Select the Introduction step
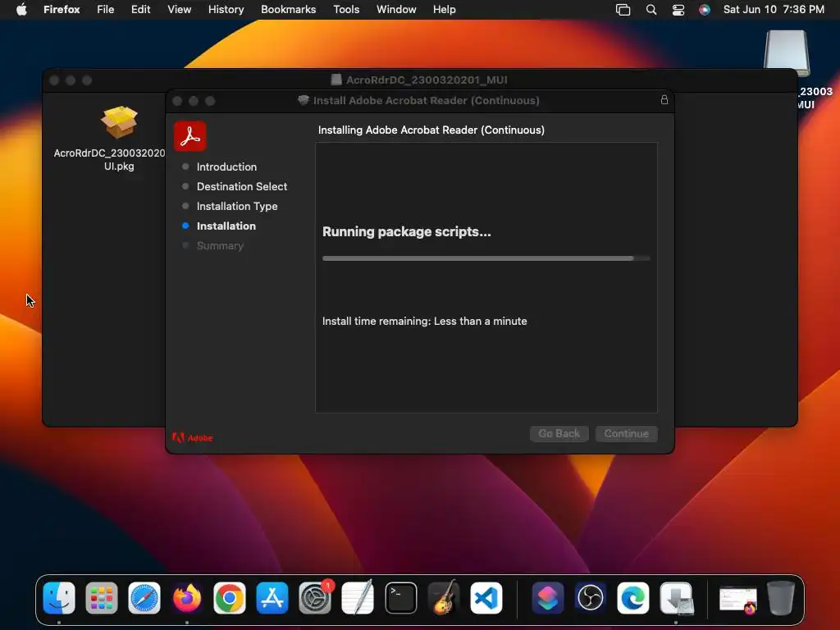 point(226,167)
